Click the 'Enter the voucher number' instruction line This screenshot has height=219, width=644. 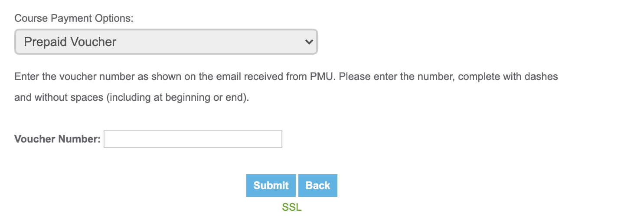pos(286,77)
